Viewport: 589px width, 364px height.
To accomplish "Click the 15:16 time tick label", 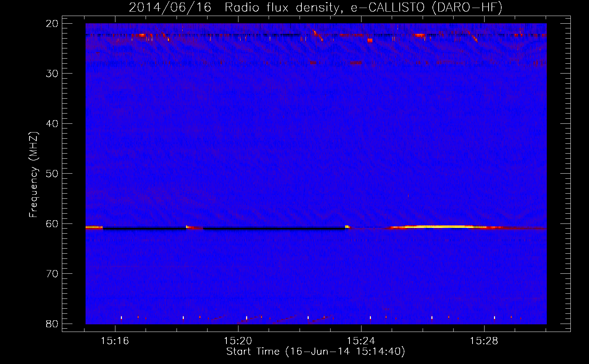I will pos(115,341).
